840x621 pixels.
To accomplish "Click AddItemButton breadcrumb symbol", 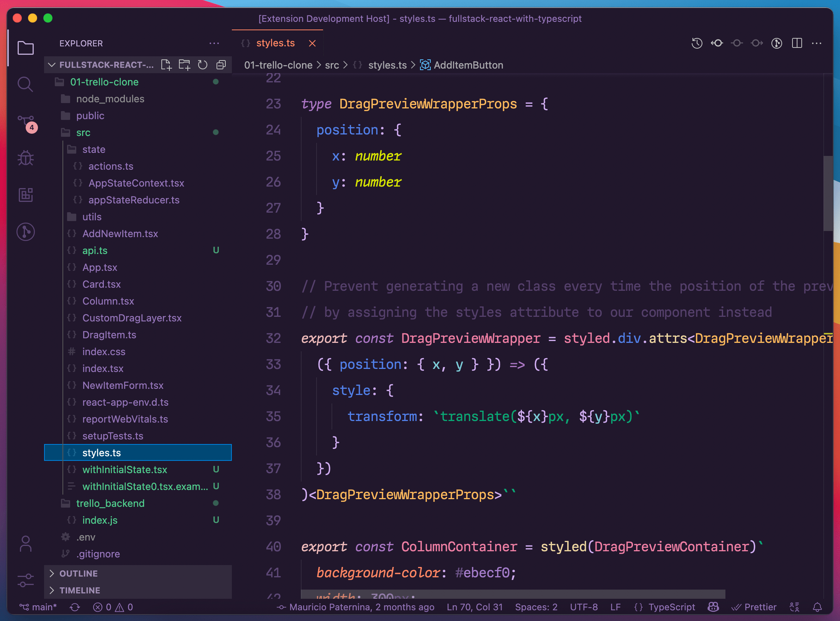I will (462, 65).
